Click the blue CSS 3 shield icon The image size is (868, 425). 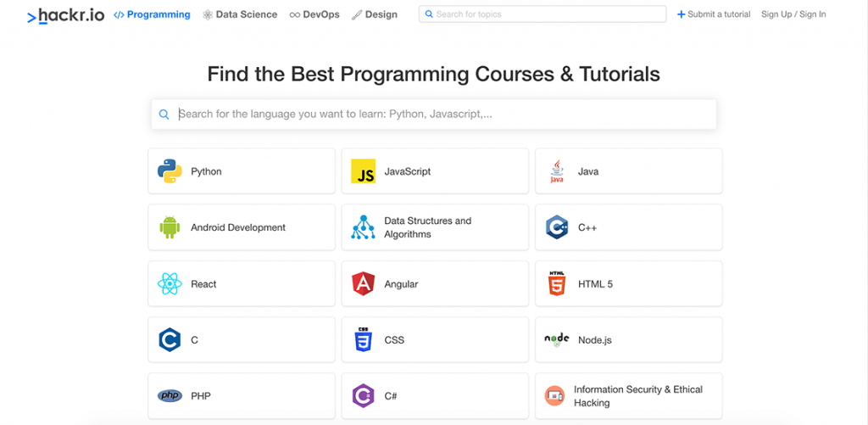(x=363, y=339)
